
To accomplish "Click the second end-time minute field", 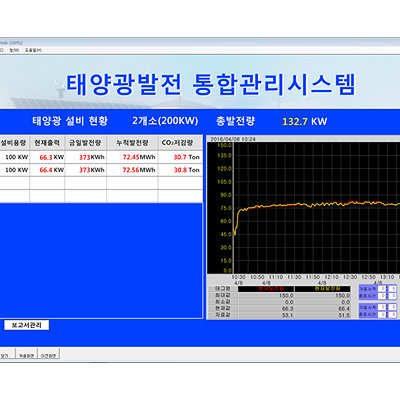I will 392,314.
